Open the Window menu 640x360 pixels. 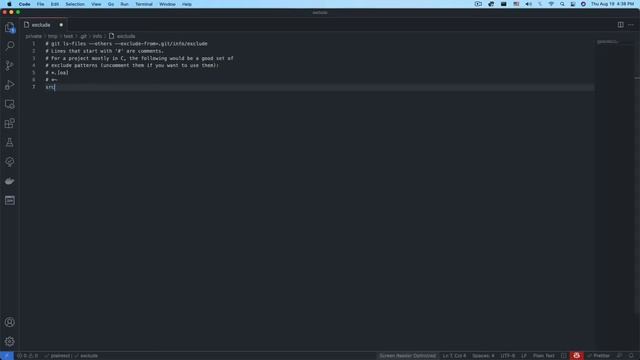167,4
